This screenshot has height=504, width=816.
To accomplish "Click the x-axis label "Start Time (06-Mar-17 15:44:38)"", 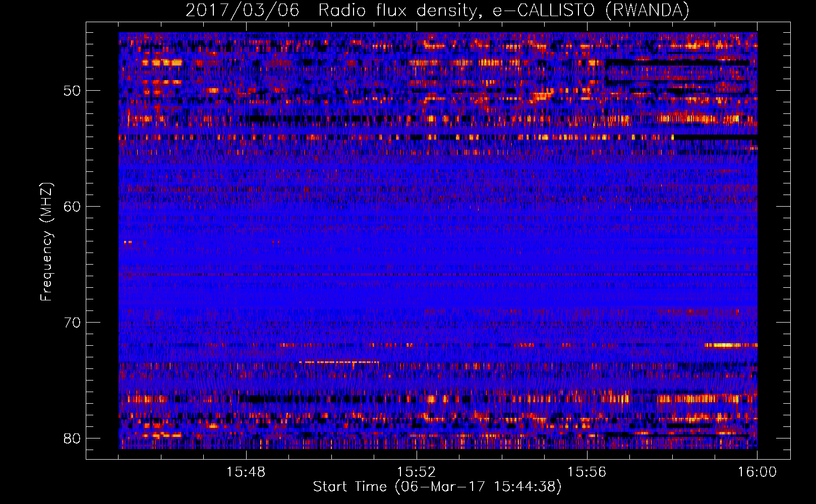I will coord(437,487).
